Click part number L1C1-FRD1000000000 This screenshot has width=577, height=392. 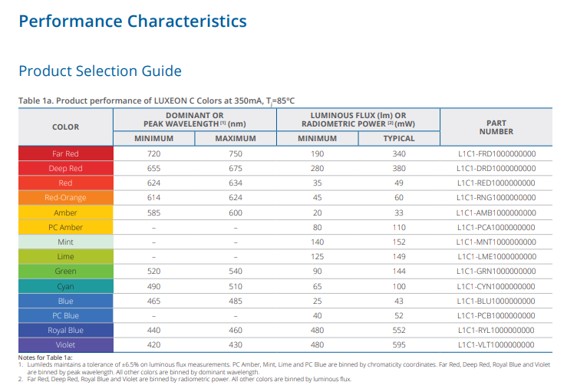click(x=496, y=154)
